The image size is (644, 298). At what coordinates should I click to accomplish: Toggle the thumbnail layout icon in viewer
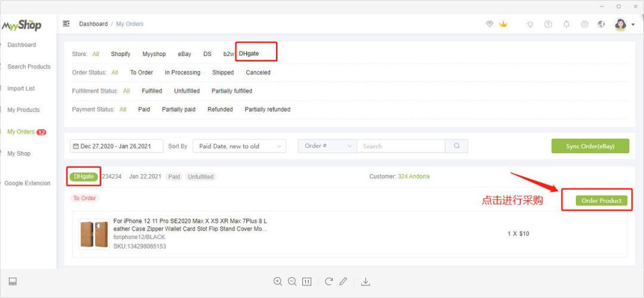13,281
